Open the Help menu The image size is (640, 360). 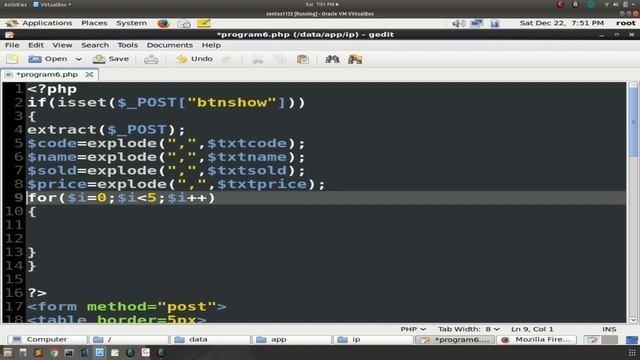click(x=211, y=45)
